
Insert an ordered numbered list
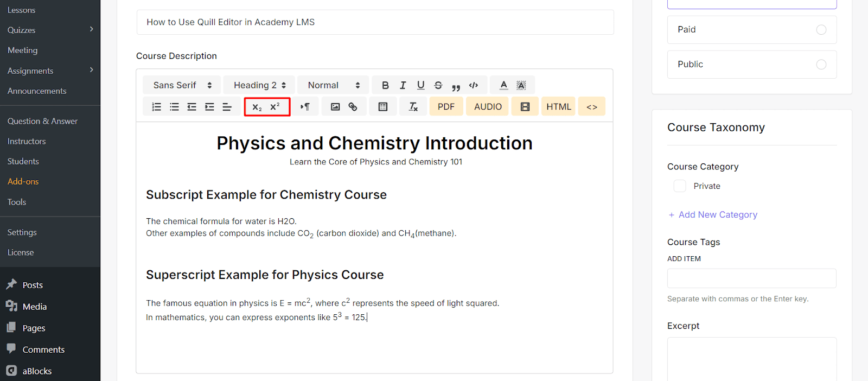(157, 107)
